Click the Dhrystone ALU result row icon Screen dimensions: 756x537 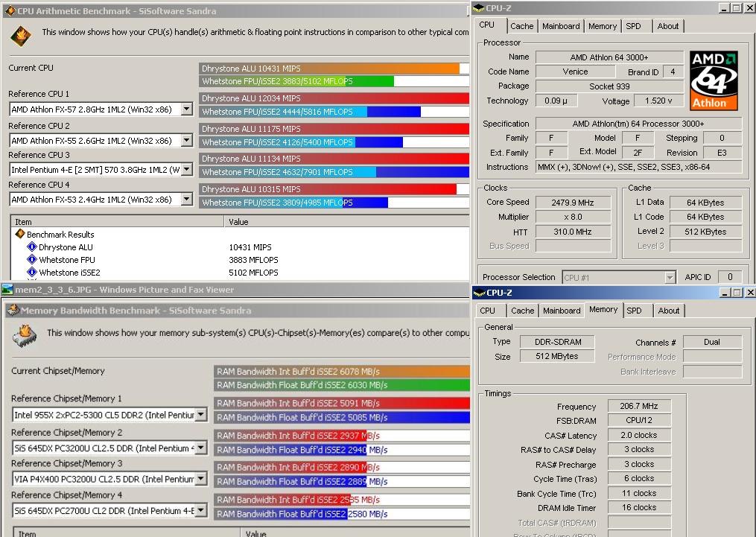32,247
